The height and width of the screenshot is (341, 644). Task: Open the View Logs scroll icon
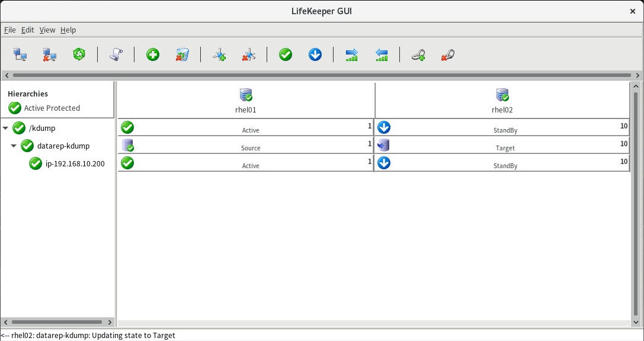pos(116,55)
